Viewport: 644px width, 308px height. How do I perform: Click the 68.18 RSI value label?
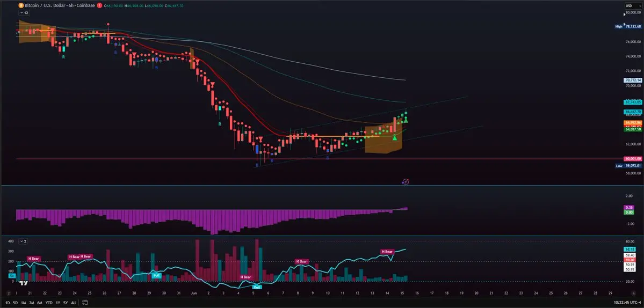point(630,249)
